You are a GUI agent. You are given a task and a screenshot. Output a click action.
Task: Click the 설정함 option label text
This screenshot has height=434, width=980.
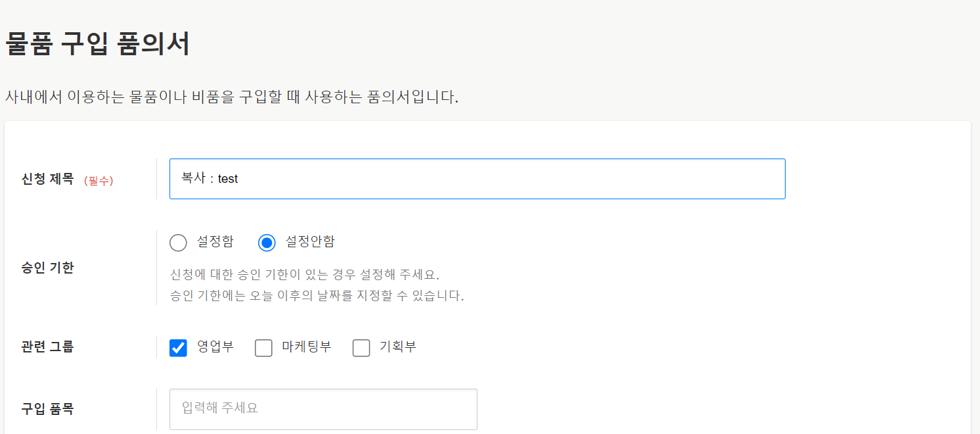(x=215, y=241)
